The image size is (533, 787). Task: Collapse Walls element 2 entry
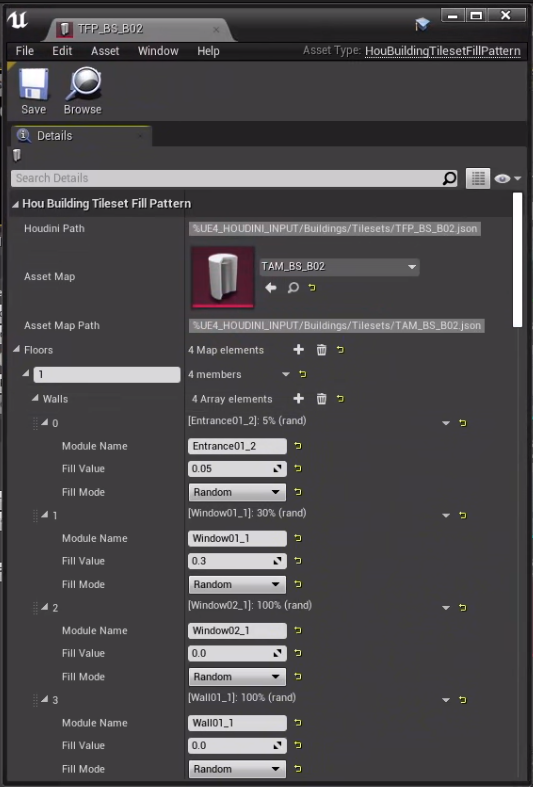45,607
